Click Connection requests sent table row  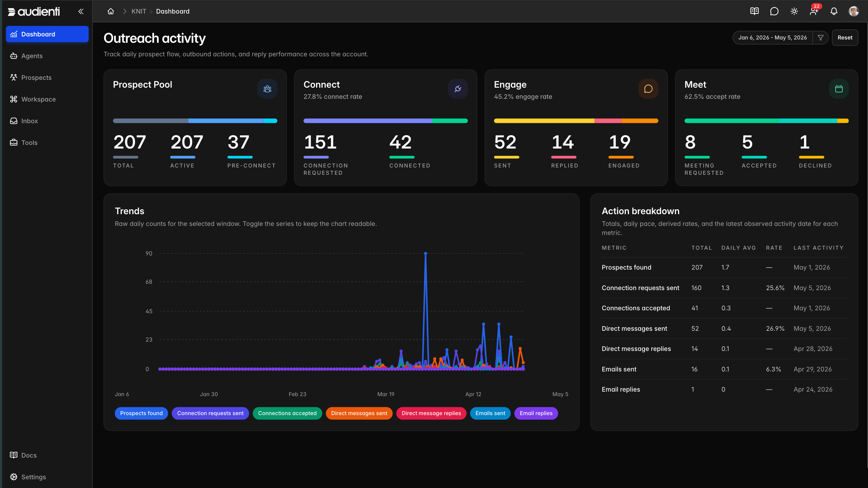[724, 288]
